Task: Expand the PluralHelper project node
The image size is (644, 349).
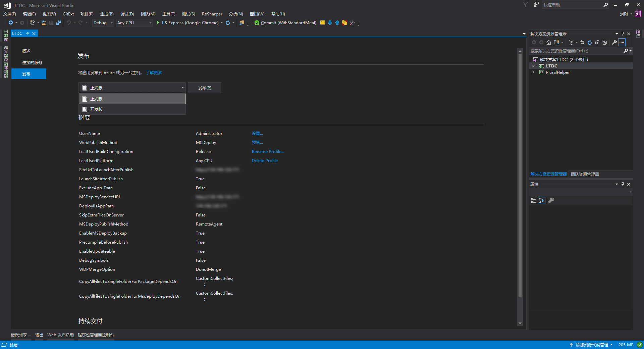Action: click(x=533, y=72)
